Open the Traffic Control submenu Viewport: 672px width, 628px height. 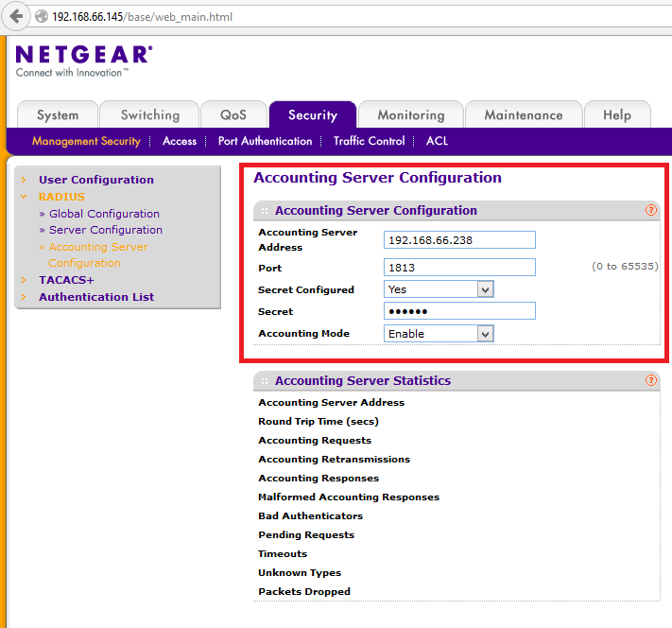pyautogui.click(x=369, y=141)
